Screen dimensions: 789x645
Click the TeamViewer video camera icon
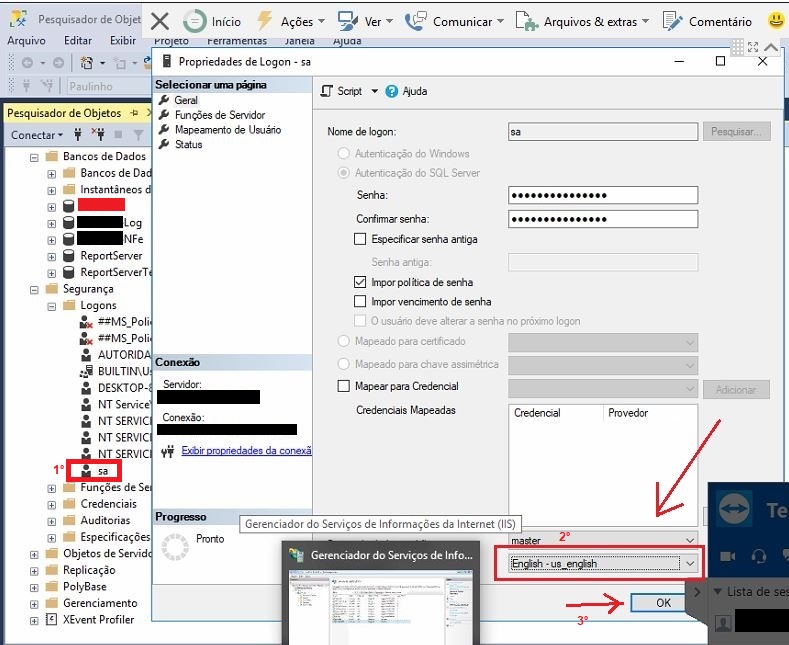[x=727, y=556]
